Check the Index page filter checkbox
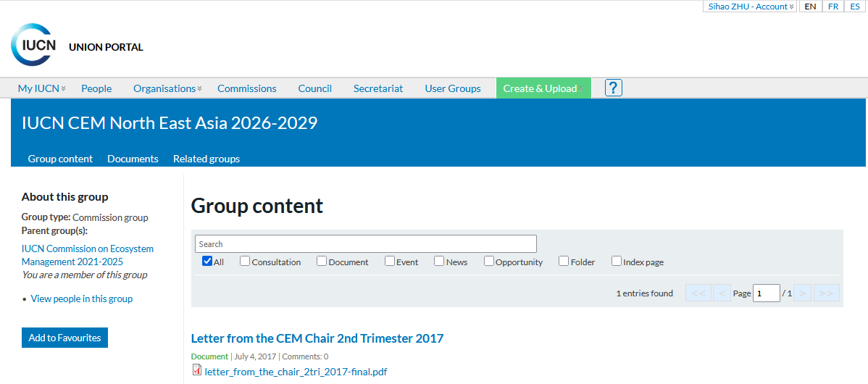This screenshot has width=868, height=384. [x=616, y=261]
